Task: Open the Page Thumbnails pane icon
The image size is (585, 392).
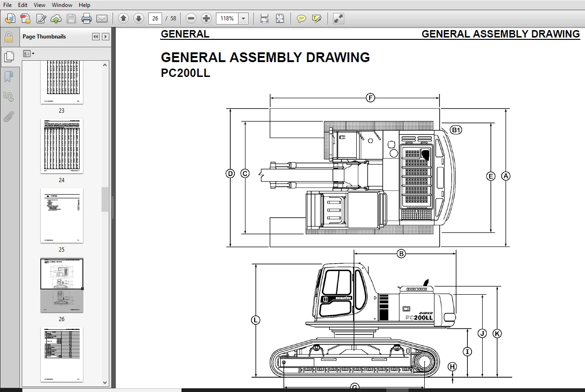Action: point(9,57)
